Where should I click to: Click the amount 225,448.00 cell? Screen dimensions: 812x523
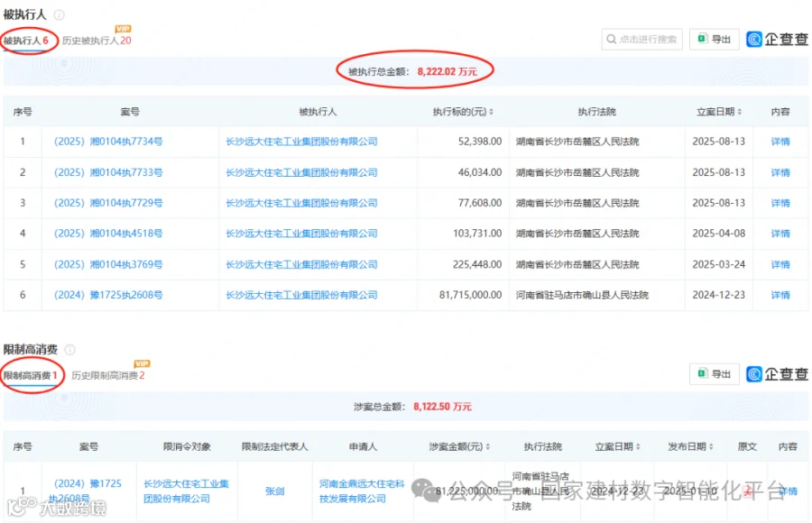click(x=477, y=264)
